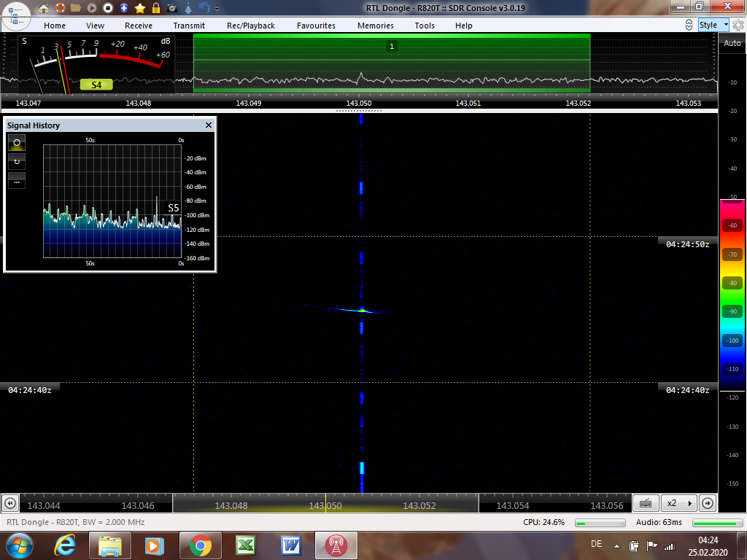747x560 pixels.
Task: Click the reset arrow icon in Signal History
Action: [17, 162]
